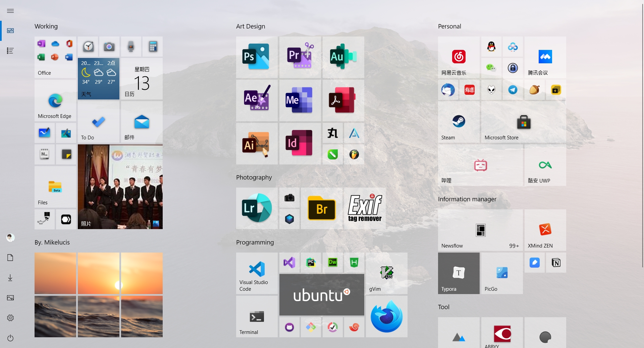Open Alarms & Clock small tile

[88, 47]
